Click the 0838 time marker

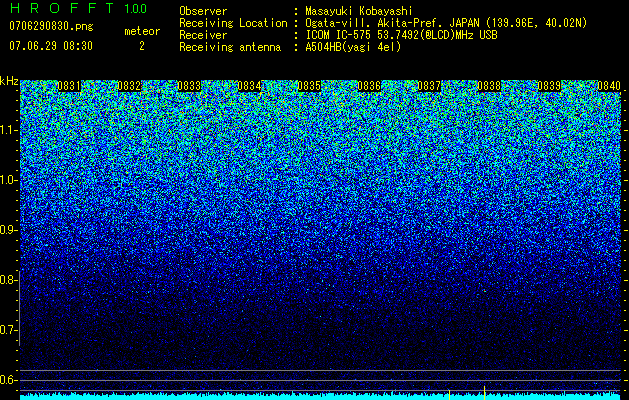[x=489, y=86]
